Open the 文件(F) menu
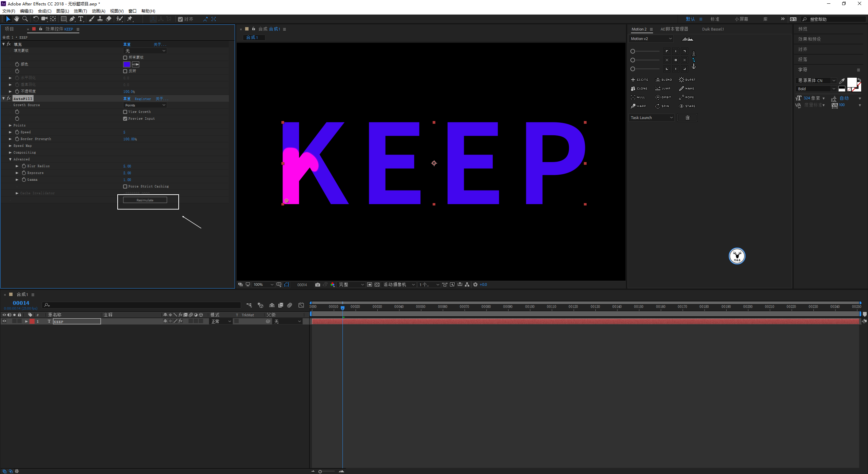The image size is (868, 474). tap(9, 11)
